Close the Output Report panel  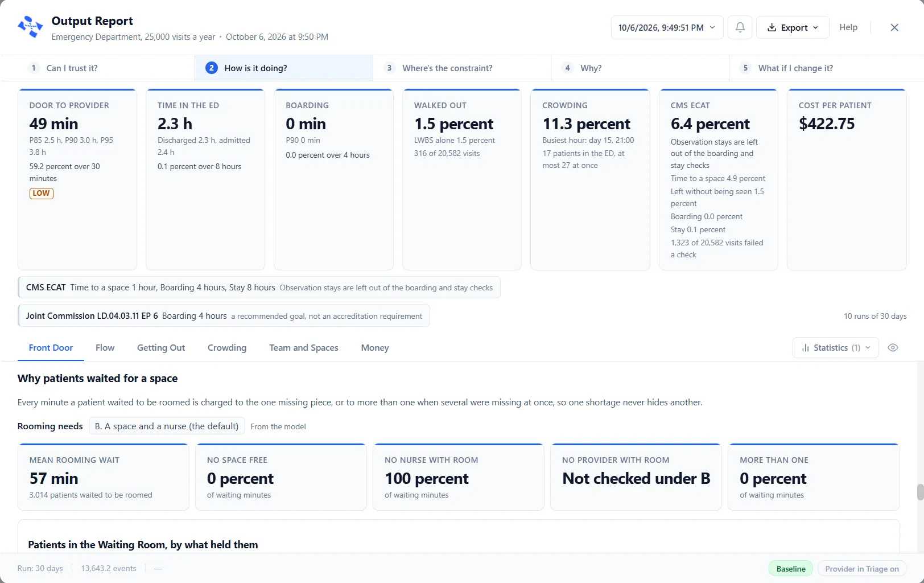pos(894,27)
